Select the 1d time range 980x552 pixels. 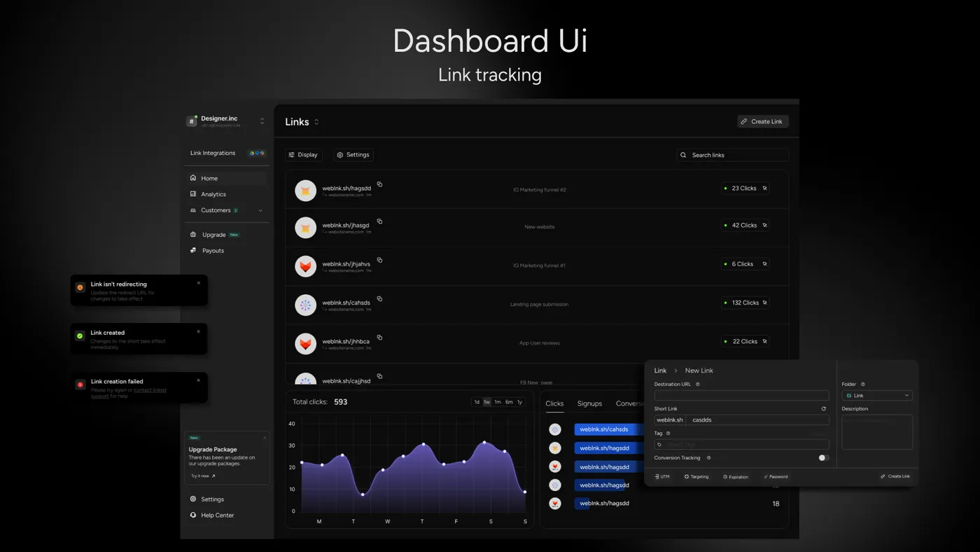[477, 402]
